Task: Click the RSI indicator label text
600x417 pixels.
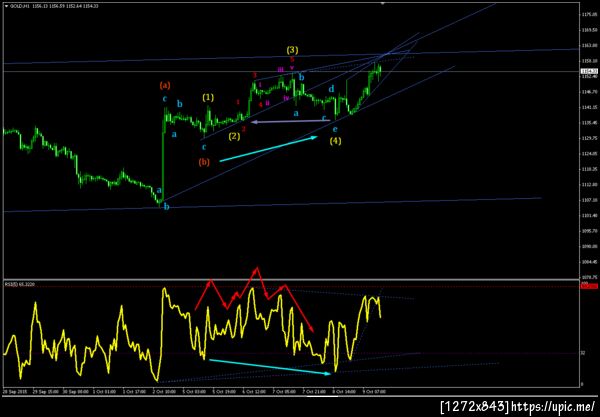Action: pyautogui.click(x=20, y=284)
